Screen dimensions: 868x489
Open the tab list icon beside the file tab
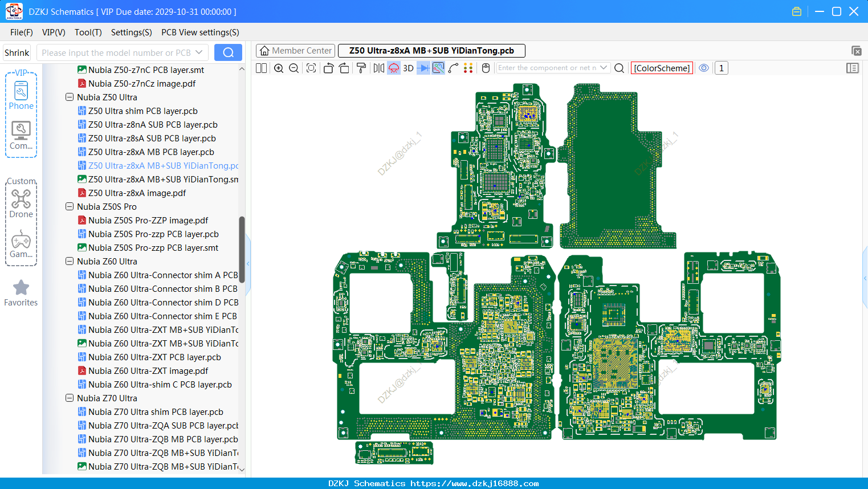point(856,51)
